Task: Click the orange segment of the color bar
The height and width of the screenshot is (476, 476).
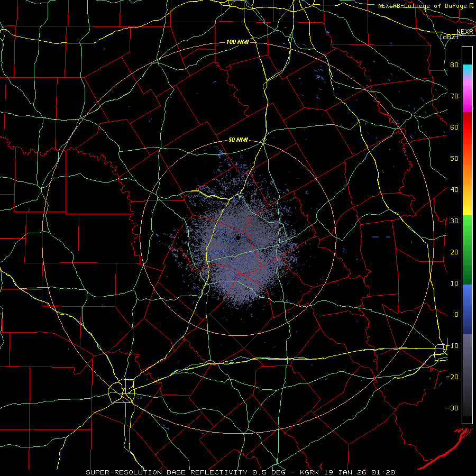Action: (467, 173)
